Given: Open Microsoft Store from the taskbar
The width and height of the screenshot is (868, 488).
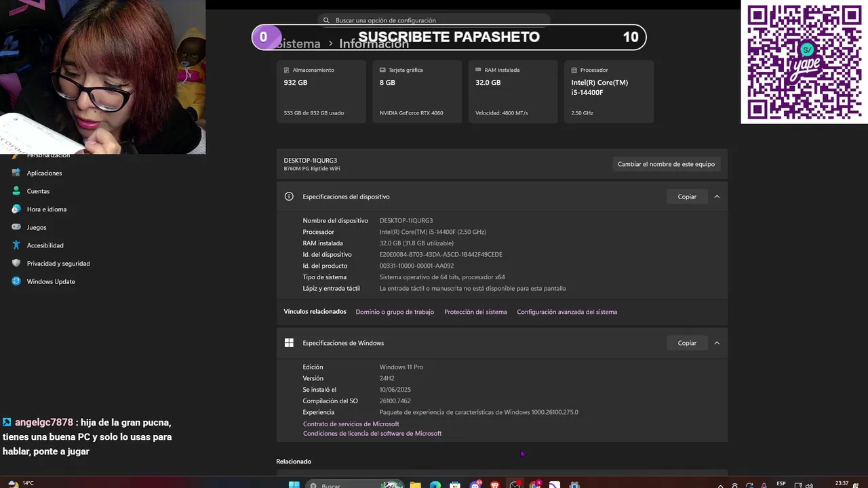Looking at the screenshot, I should pyautogui.click(x=455, y=484).
